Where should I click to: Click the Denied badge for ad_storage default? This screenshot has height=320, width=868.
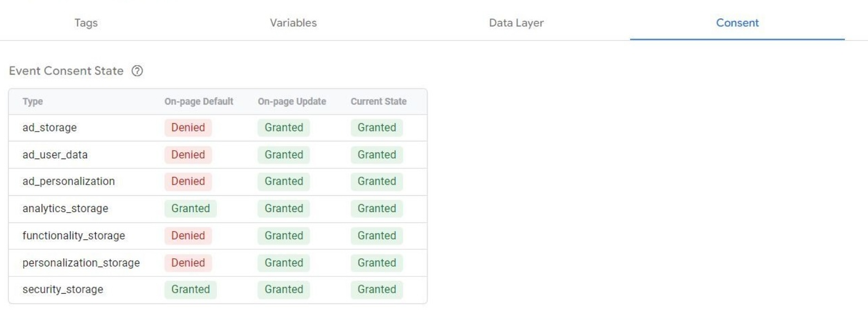pos(188,127)
